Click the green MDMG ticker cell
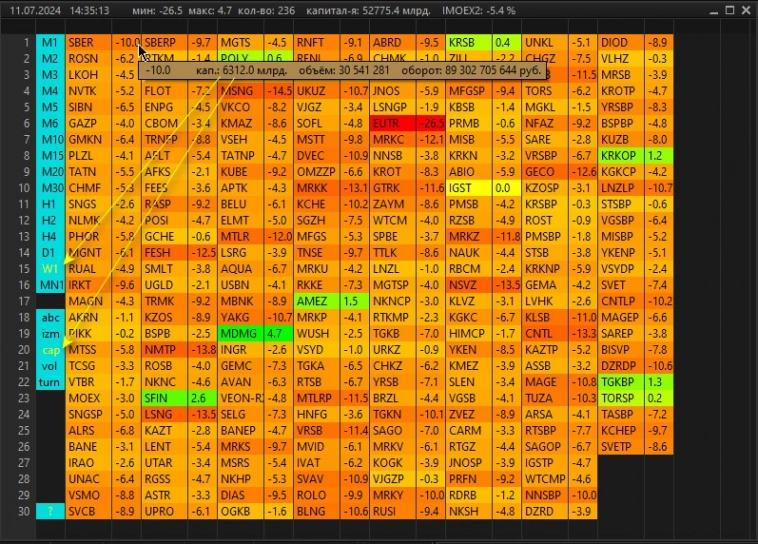 click(241, 334)
